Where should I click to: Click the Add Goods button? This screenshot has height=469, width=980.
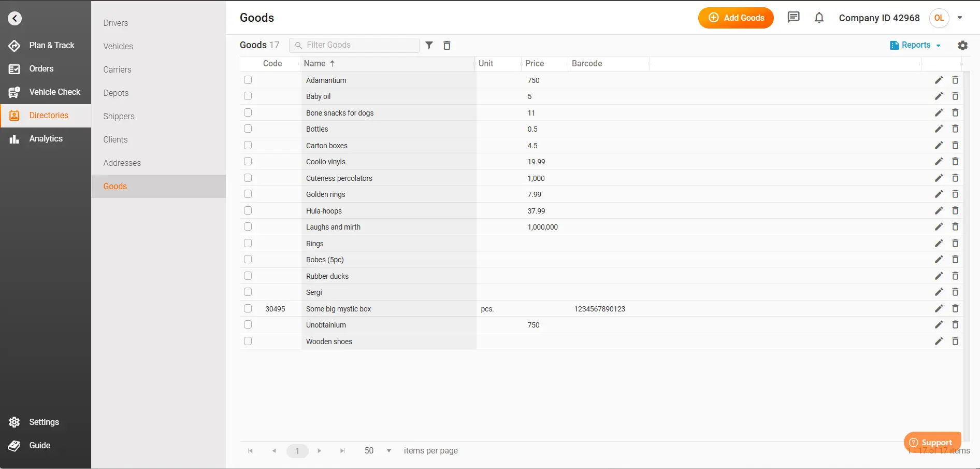[x=736, y=18]
